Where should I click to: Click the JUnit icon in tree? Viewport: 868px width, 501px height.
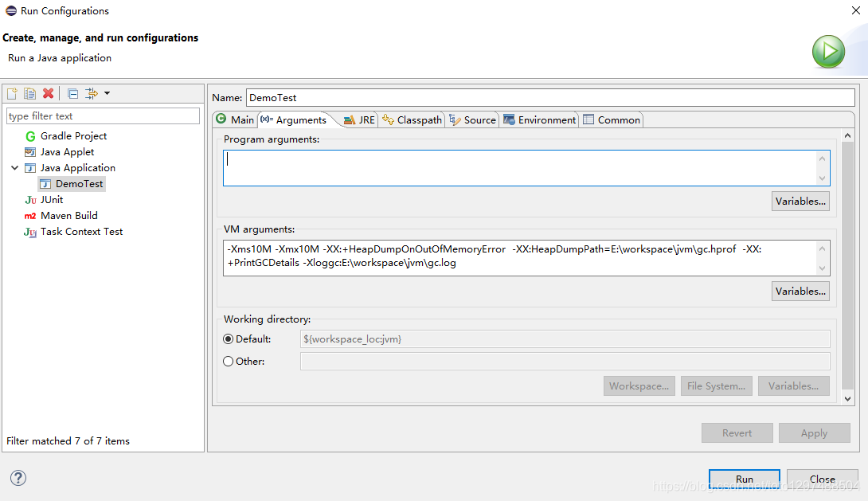pos(30,200)
